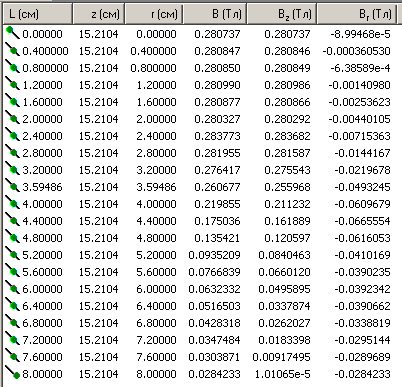The height and width of the screenshot is (387, 402).
Task: Click the r value 8.00000
Action: pos(156,374)
